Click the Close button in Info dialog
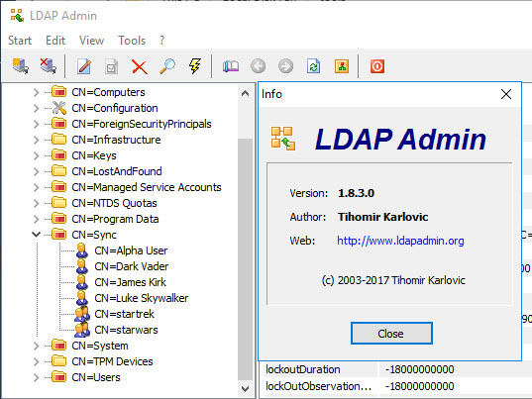Viewport: 532px width, 399px height. tap(391, 334)
